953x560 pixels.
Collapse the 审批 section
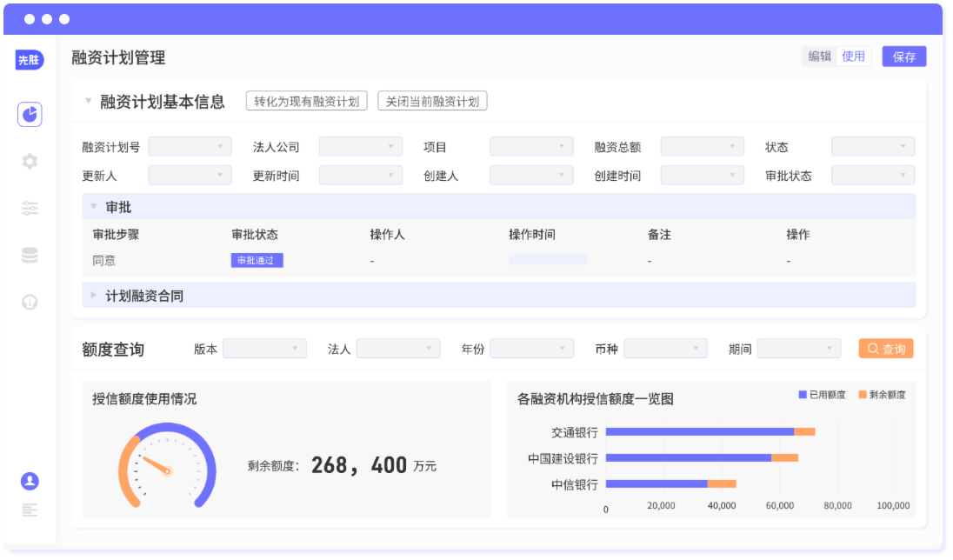coord(94,207)
